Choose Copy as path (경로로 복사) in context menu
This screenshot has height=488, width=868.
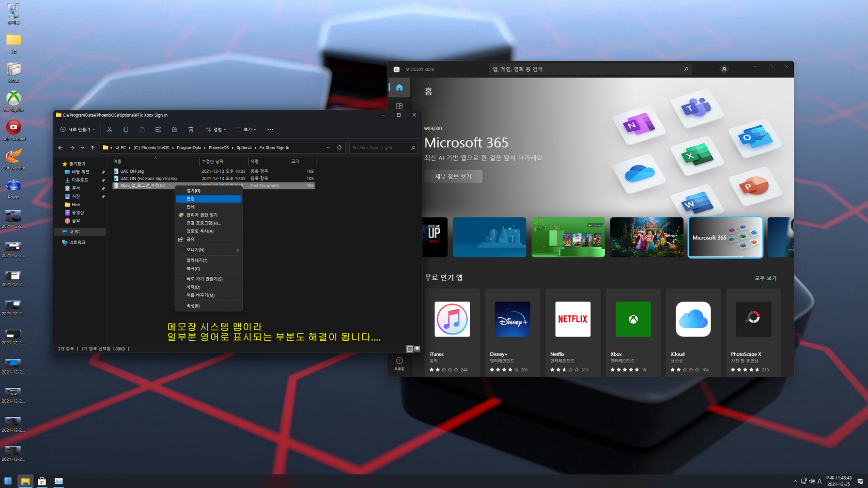(x=208, y=231)
